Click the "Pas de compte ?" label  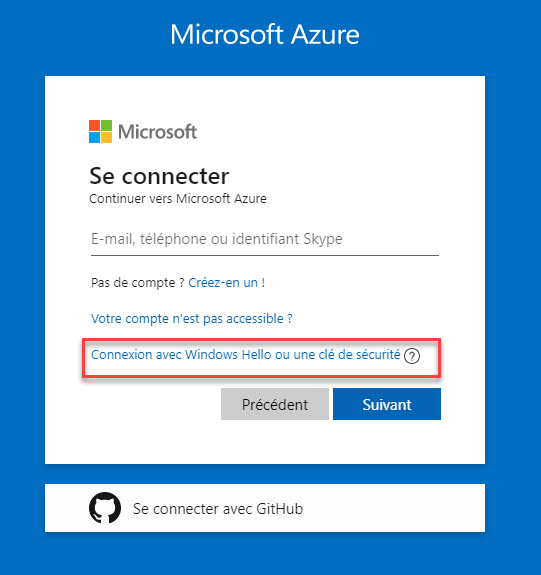point(138,283)
